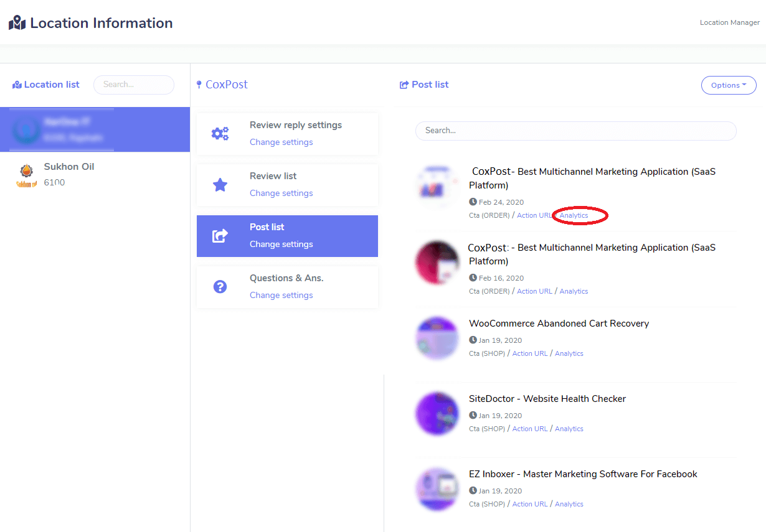The width and height of the screenshot is (766, 532).
Task: Click the question mark icon for Questions & Ans.
Action: tap(220, 287)
